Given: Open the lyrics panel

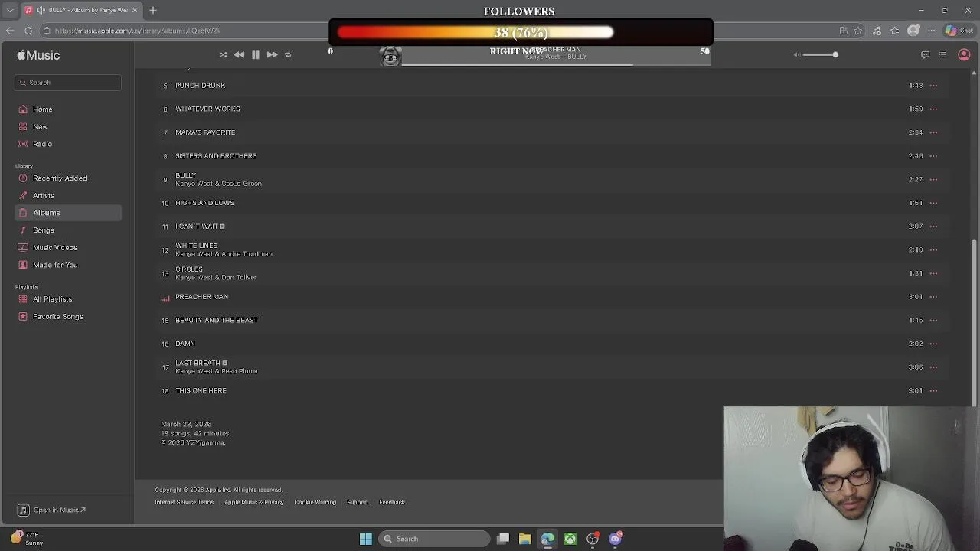Looking at the screenshot, I should pyautogui.click(x=925, y=54).
